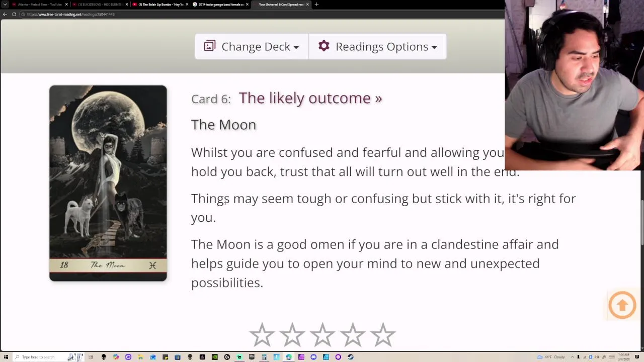
Task: Close the 'Atlanta – Perfect Time' tab
Action: tap(66, 5)
